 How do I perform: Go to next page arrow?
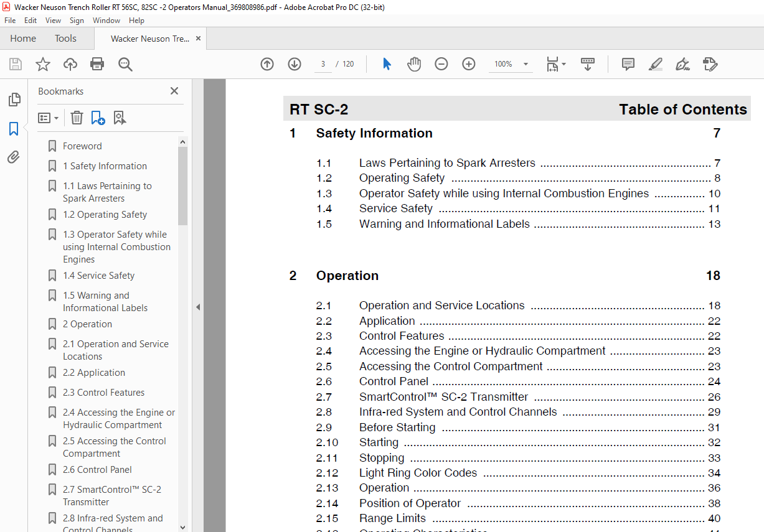click(295, 64)
